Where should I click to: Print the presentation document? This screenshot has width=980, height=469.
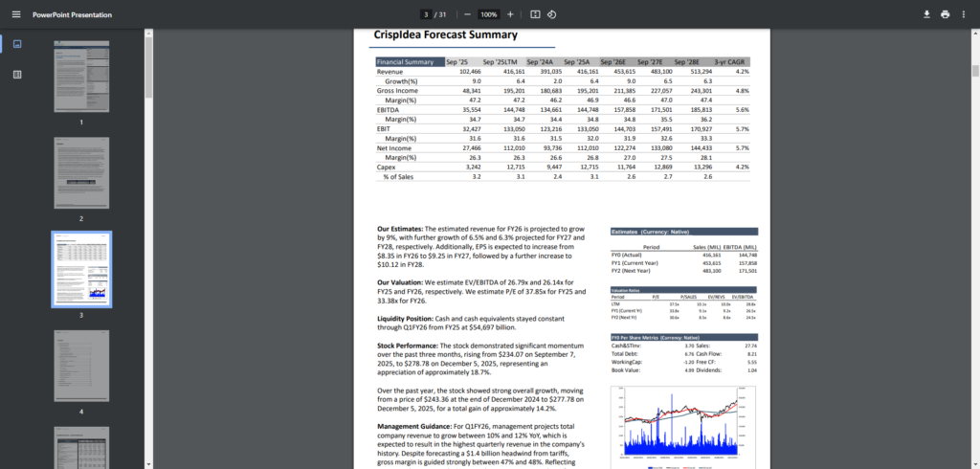[x=946, y=14]
